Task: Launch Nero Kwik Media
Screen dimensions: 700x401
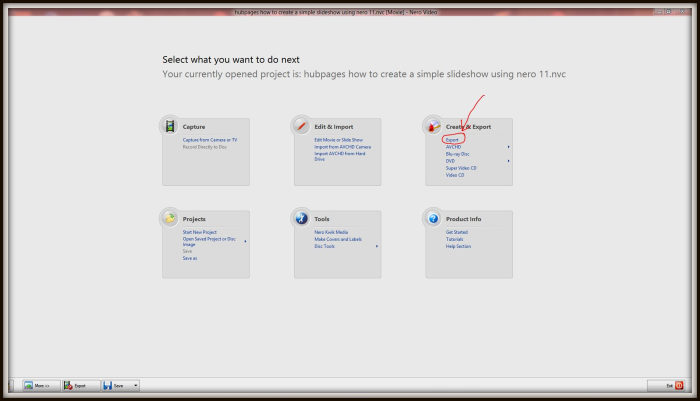Action: pos(331,232)
